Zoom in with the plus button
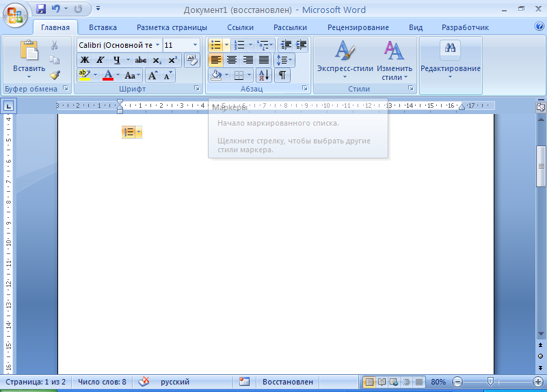Image resolution: width=547 pixels, height=392 pixels. [x=538, y=382]
